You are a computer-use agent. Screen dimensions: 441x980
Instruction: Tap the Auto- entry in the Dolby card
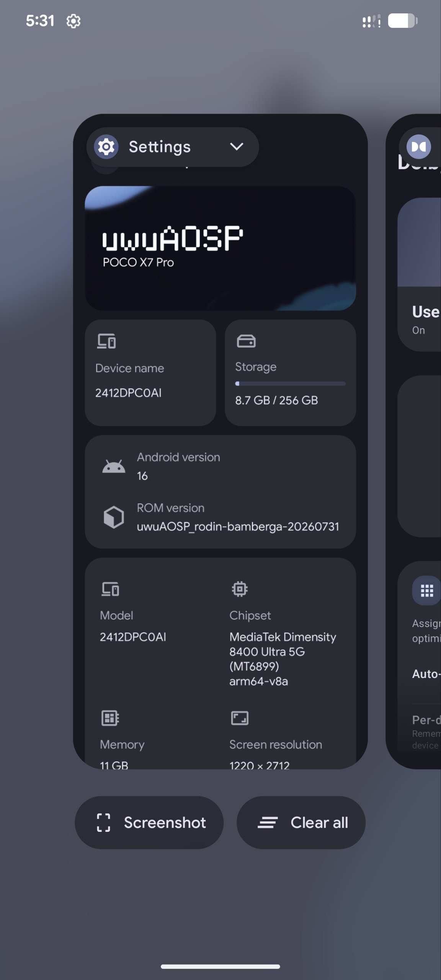click(x=426, y=674)
